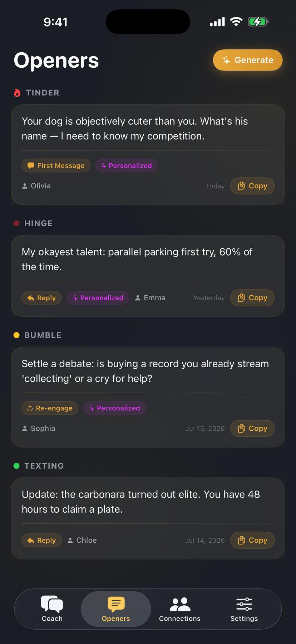This screenshot has height=644, width=296.
Task: Tap the Reply tag on Chloe's card
Action: click(x=41, y=540)
